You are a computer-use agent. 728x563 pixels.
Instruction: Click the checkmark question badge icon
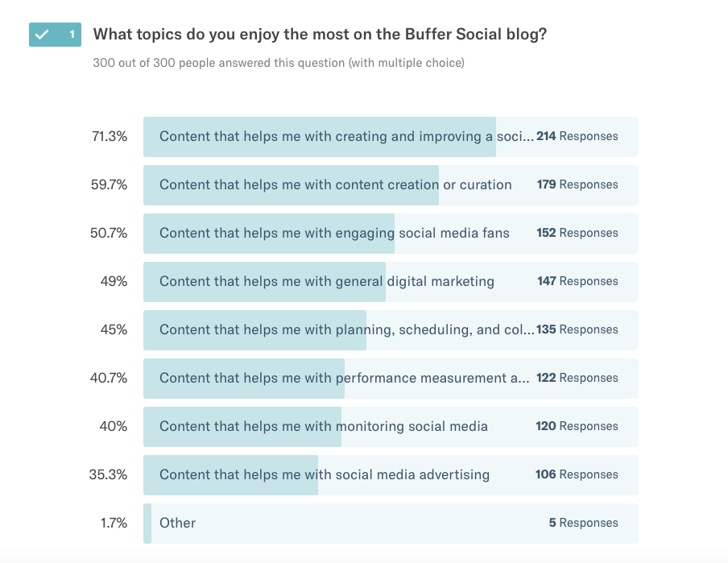point(42,35)
